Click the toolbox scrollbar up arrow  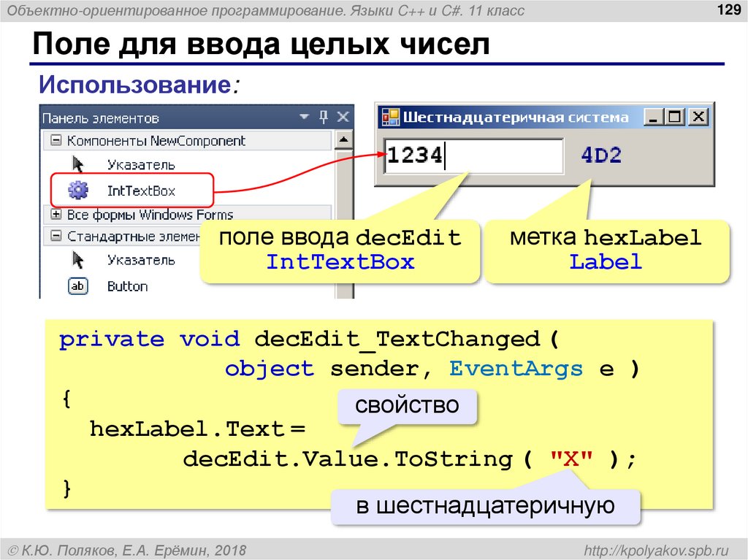(x=343, y=139)
